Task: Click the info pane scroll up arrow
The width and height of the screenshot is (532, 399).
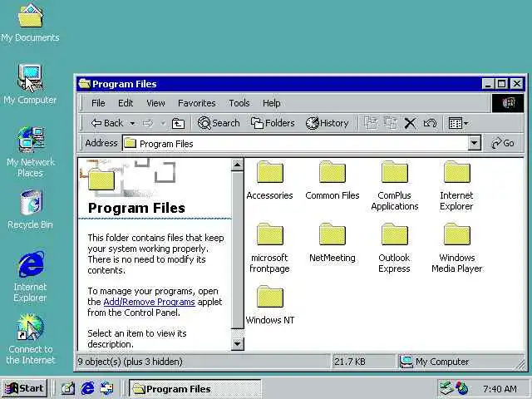Action: click(237, 165)
